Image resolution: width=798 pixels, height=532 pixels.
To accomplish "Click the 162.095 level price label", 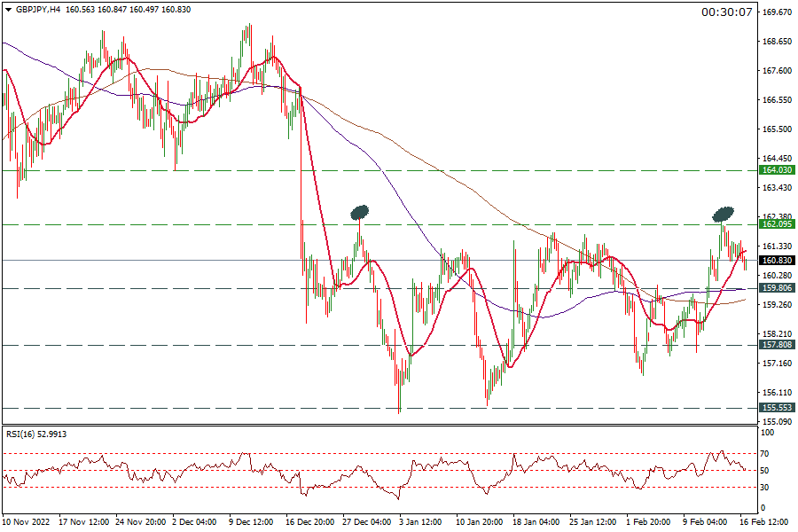I will pos(777,225).
